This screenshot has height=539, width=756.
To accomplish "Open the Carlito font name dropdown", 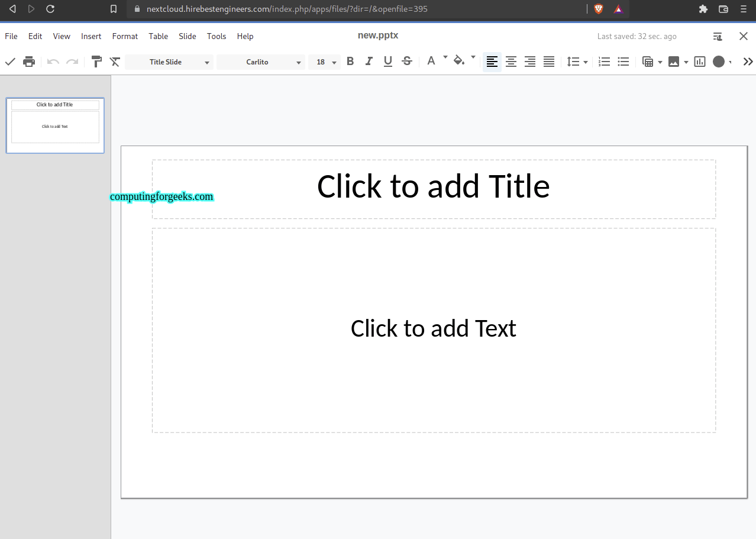I will (260, 62).
